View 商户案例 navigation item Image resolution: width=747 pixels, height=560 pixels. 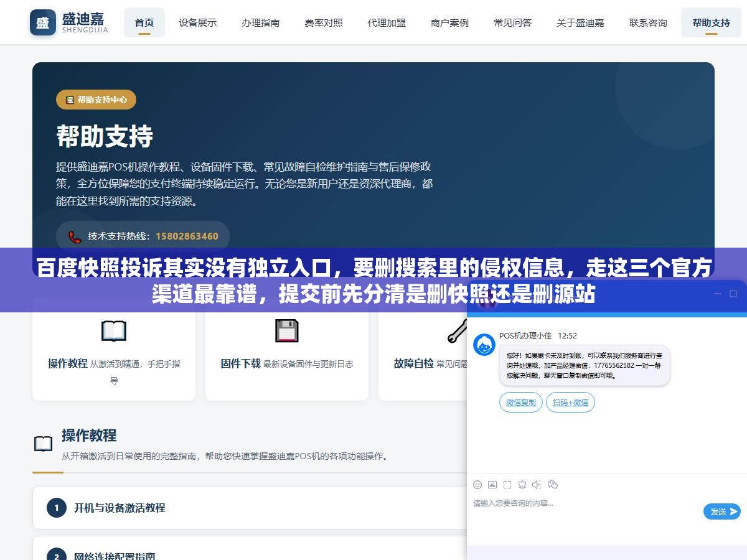coord(449,22)
